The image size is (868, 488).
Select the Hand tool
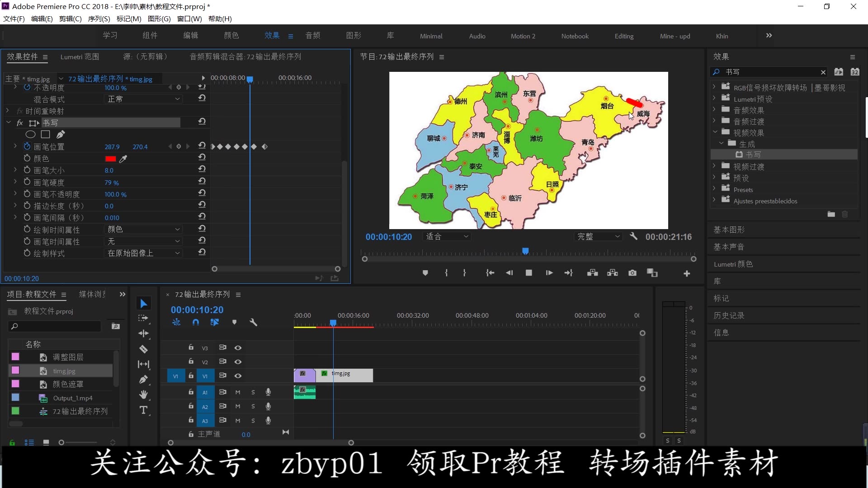click(x=143, y=395)
